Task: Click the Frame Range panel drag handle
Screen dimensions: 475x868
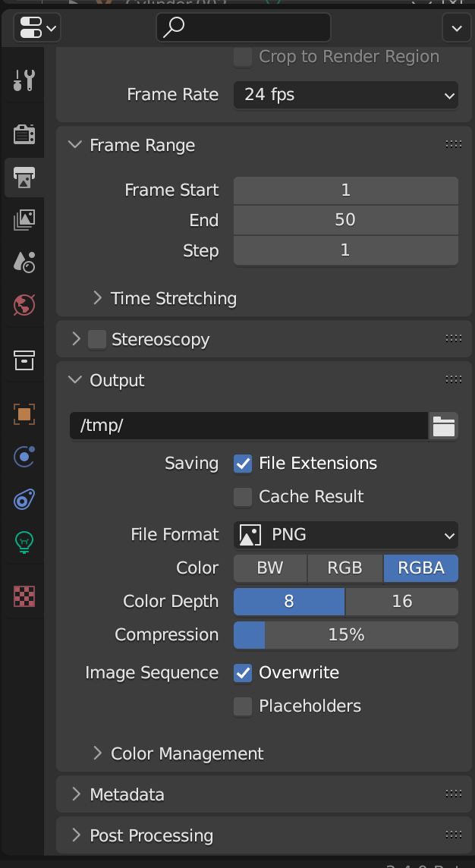Action: [454, 144]
